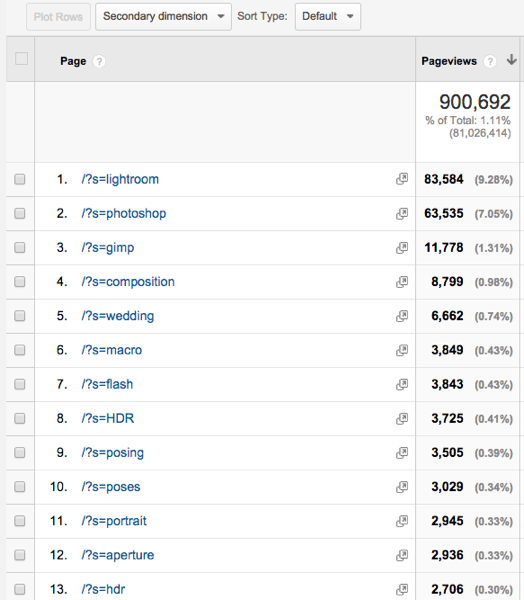Open /?s=gimp page in new window icon
Viewport: 524px width, 600px height.
[402, 248]
